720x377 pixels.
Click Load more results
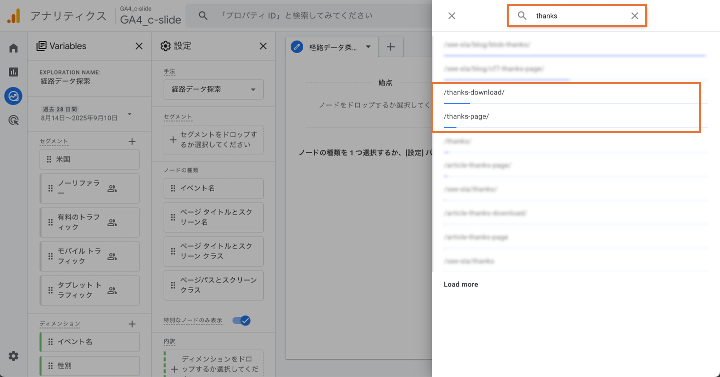pos(461,285)
